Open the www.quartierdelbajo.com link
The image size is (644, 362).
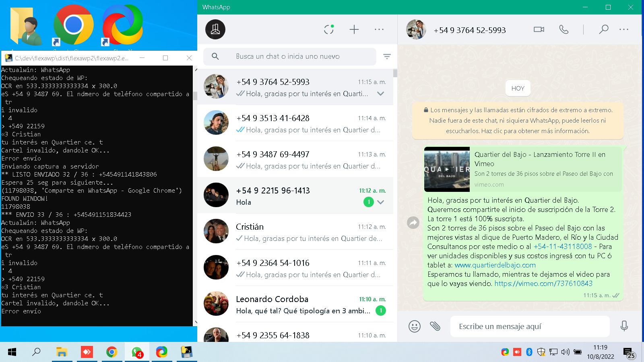495,265
